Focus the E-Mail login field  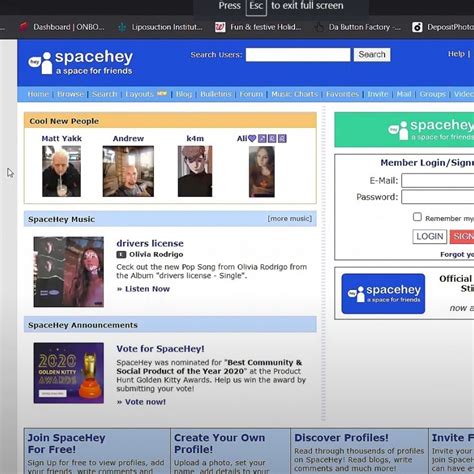[438, 181]
